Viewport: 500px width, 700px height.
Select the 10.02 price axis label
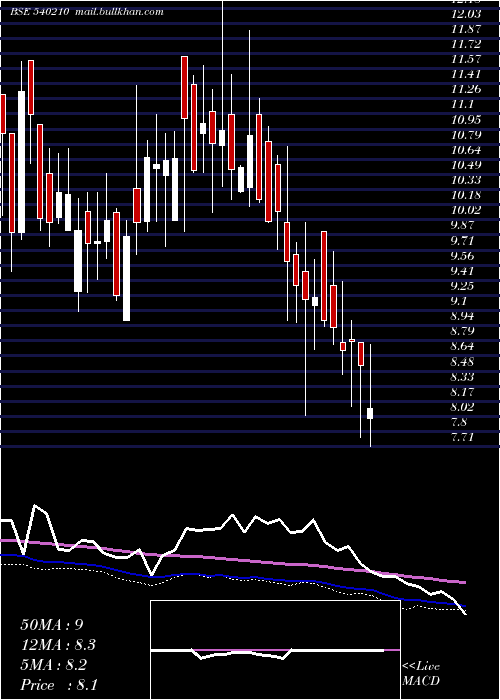[x=467, y=211]
